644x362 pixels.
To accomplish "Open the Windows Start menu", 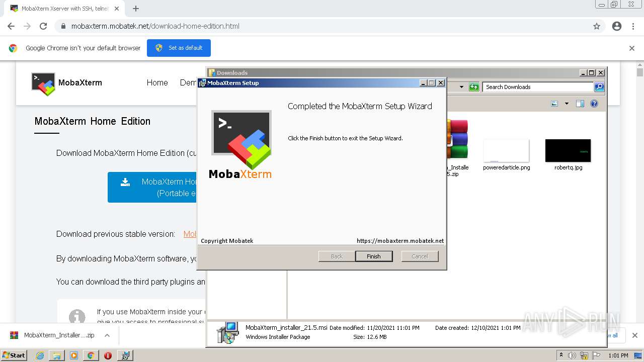I will pyautogui.click(x=14, y=355).
